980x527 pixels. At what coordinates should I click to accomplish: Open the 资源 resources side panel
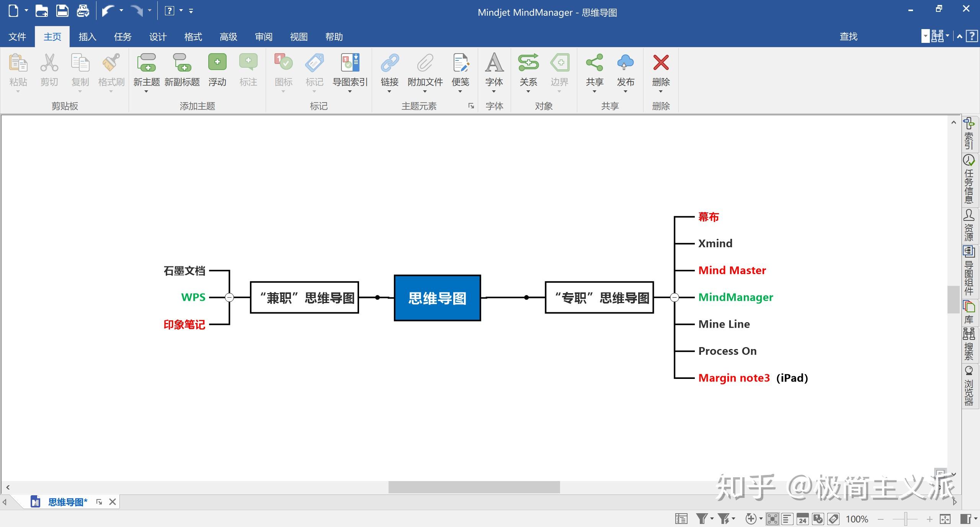(969, 225)
